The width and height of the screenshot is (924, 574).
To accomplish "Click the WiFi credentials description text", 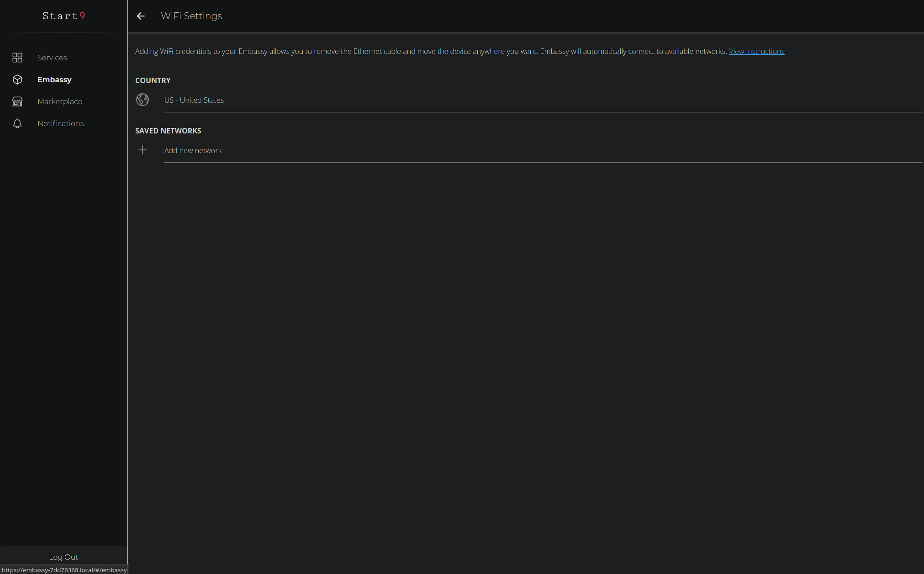I will 429,51.
